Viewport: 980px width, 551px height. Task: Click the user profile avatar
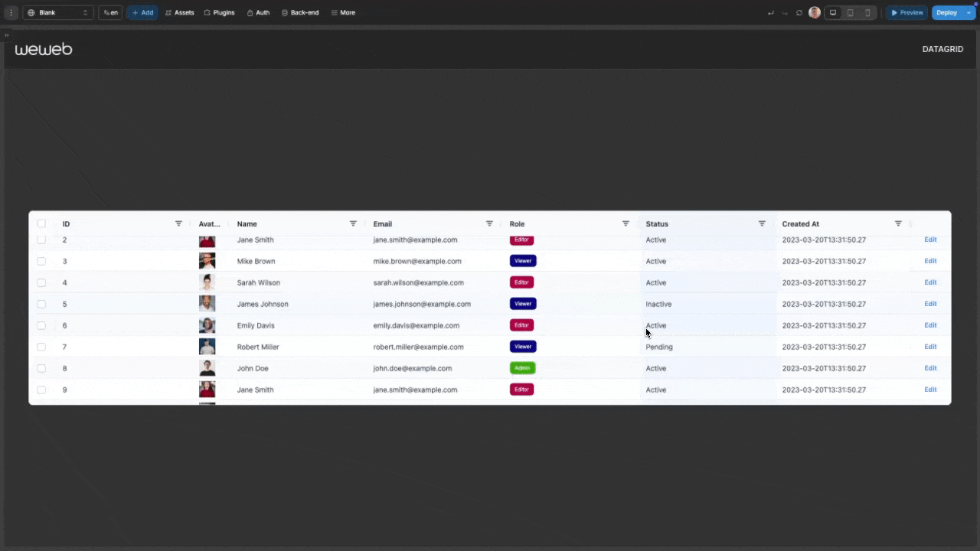pos(815,13)
